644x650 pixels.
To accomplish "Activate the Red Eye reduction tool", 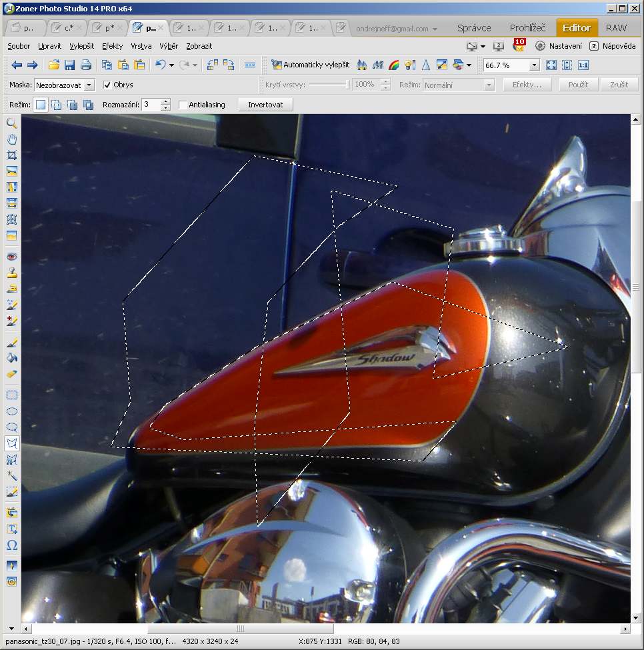I will [11, 257].
